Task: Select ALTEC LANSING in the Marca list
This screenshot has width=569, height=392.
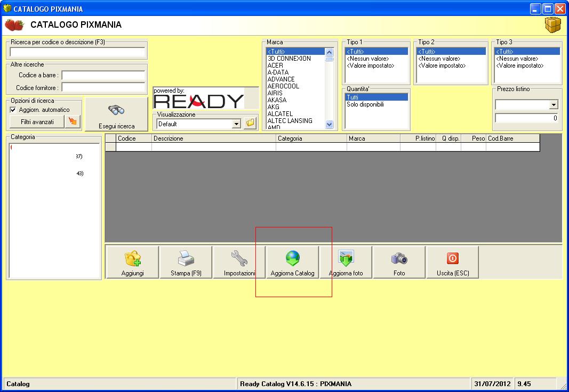Action: pos(295,121)
